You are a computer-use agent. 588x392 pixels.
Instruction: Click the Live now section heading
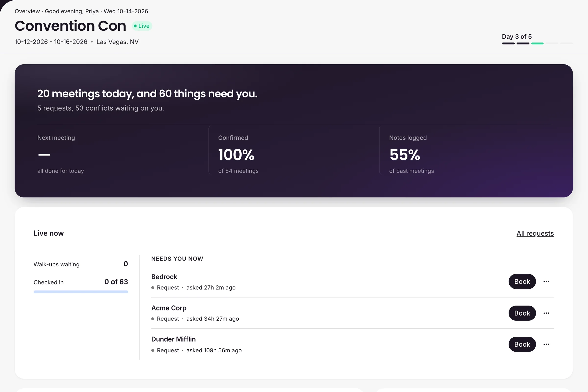pyautogui.click(x=49, y=233)
